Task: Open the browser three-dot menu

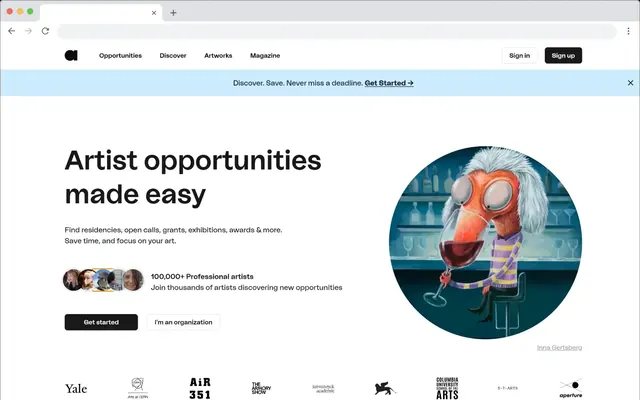Action: (628, 31)
